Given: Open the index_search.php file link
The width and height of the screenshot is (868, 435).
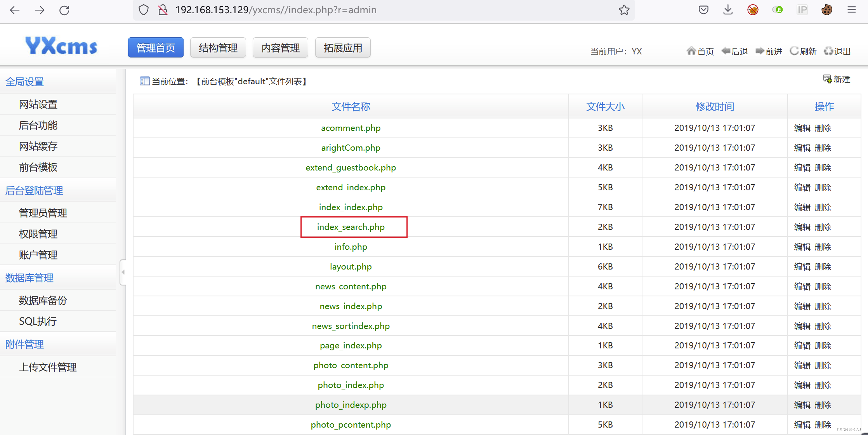Looking at the screenshot, I should 351,227.
